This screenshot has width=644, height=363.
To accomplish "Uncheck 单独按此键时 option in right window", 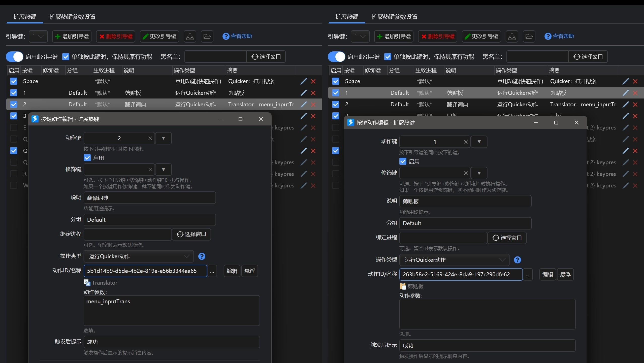I will (x=388, y=57).
